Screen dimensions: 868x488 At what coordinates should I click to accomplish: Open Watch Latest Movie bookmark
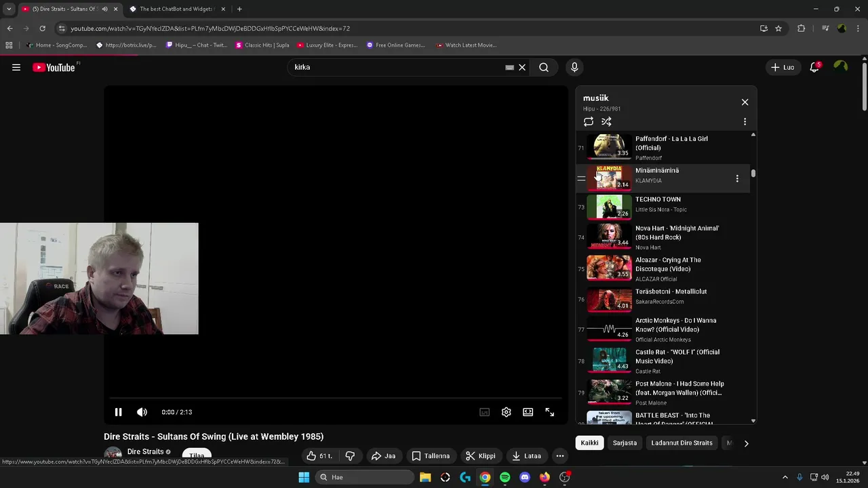tap(467, 45)
